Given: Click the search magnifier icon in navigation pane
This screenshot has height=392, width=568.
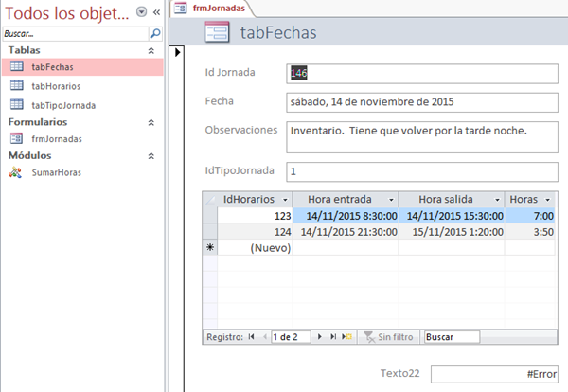Looking at the screenshot, I should [154, 34].
